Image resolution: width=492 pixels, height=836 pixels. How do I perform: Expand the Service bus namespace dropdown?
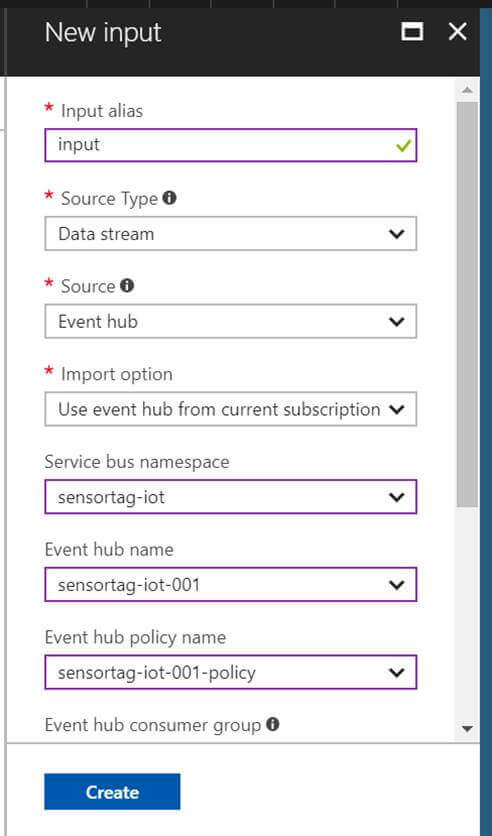[230, 497]
